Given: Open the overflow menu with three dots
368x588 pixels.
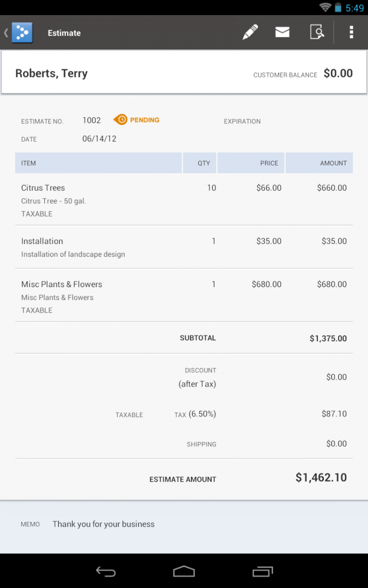Looking at the screenshot, I should [x=351, y=32].
